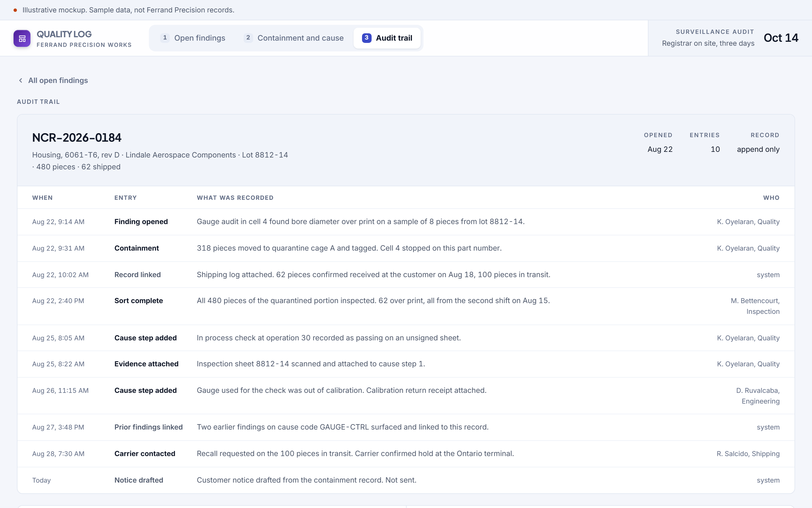This screenshot has width=812, height=508.
Task: Click the Aug 22, 9:14 AM timestamp
Action: pyautogui.click(x=58, y=222)
